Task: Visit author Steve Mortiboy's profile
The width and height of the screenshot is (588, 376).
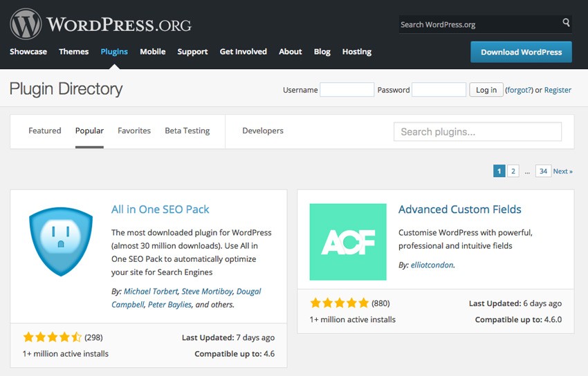Action: 207,291
